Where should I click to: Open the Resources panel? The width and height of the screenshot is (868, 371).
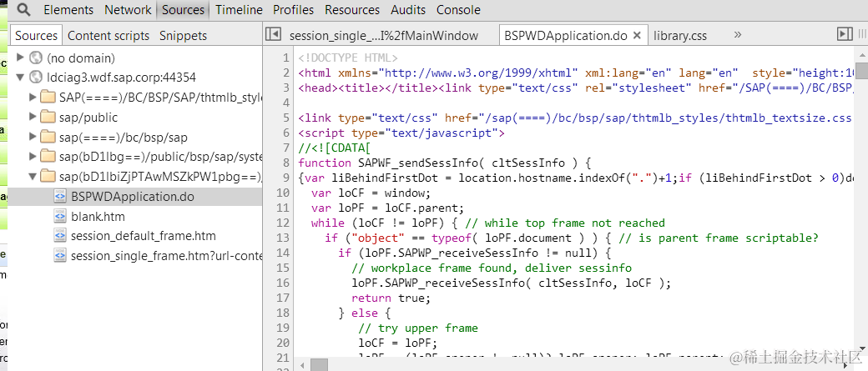point(352,9)
